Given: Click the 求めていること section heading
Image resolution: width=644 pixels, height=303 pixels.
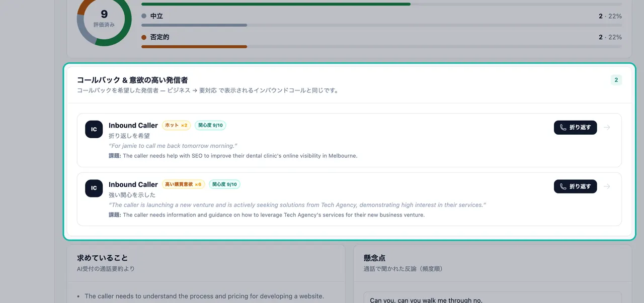Looking at the screenshot, I should coord(103,258).
